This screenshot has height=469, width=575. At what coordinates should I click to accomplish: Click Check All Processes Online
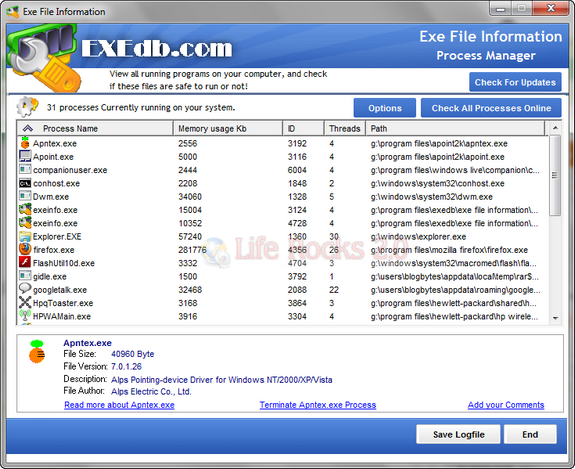click(491, 108)
